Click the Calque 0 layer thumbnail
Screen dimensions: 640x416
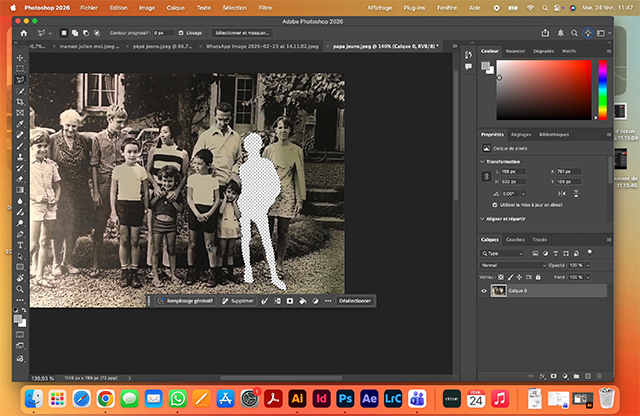(498, 291)
